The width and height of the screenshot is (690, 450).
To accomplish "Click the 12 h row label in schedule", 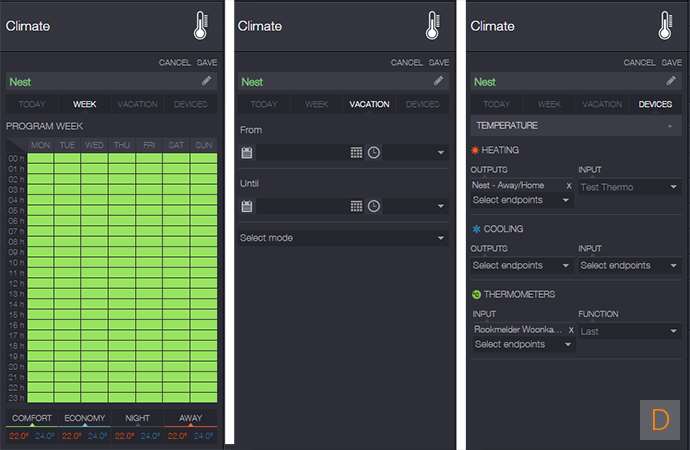I will coord(16,284).
